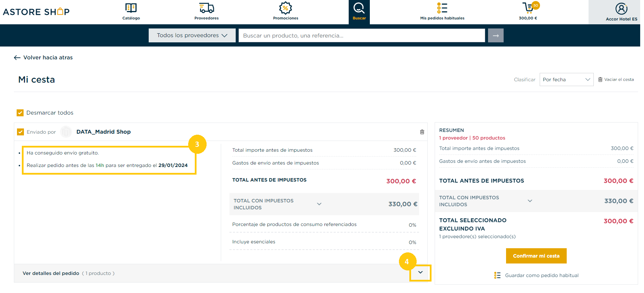Image resolution: width=644 pixels, height=293 pixels.
Task: Open Accor Hotel ES account icon
Action: (621, 9)
